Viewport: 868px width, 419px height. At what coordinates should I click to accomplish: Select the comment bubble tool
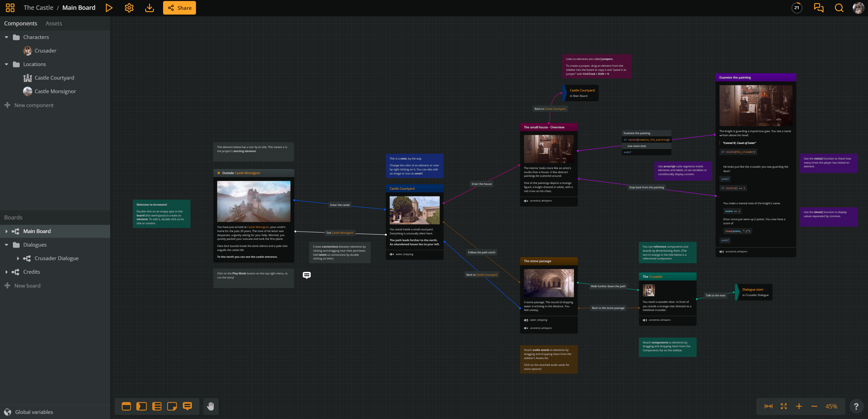[187, 406]
